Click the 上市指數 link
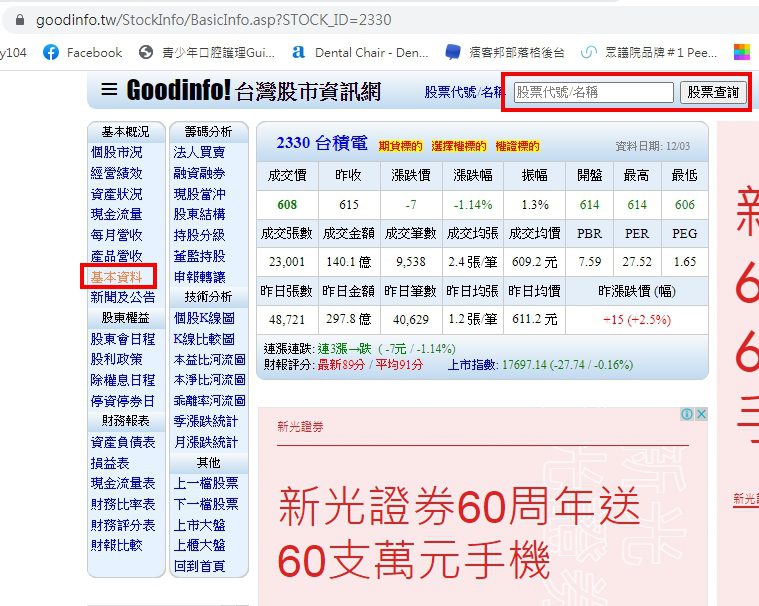 [471, 365]
